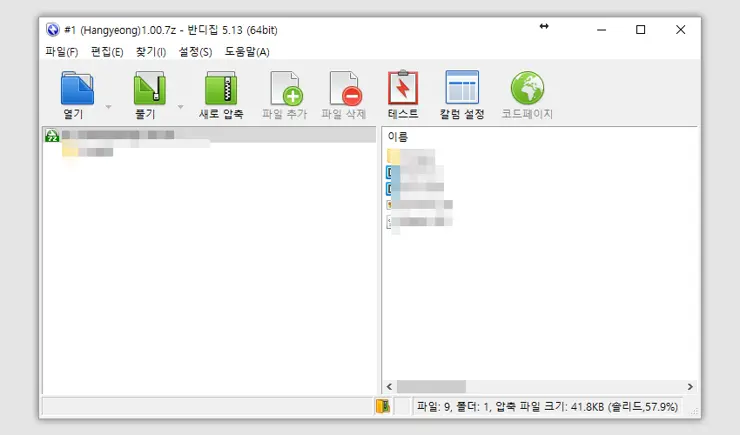The height and width of the screenshot is (435, 740).
Task: Maximize the Bandizip window
Action: coord(640,30)
